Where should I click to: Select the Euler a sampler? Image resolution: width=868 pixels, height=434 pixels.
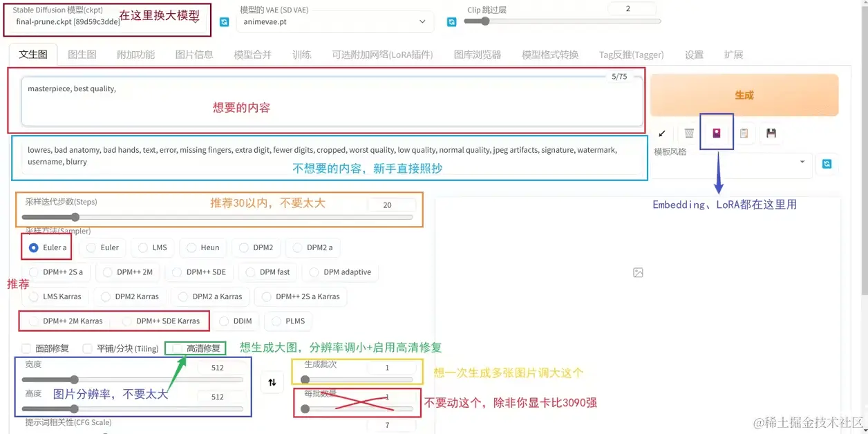click(47, 247)
